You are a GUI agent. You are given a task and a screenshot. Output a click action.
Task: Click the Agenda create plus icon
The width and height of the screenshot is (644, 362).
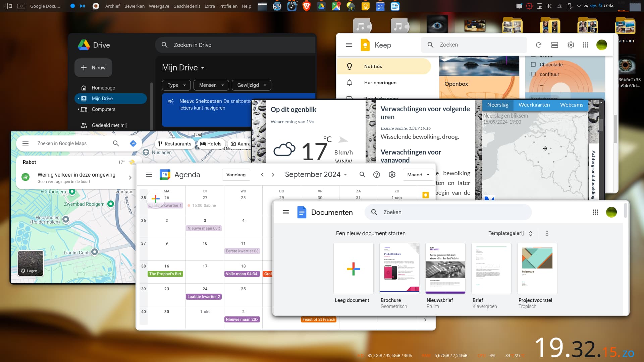point(155,198)
